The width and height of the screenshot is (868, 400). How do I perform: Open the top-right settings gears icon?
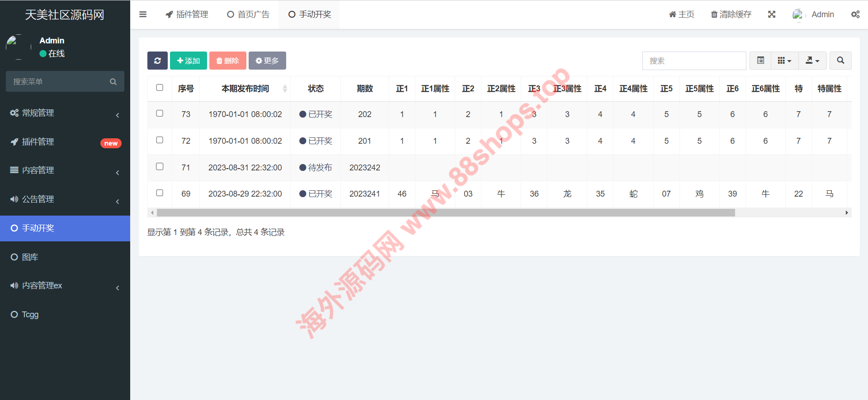tap(855, 14)
